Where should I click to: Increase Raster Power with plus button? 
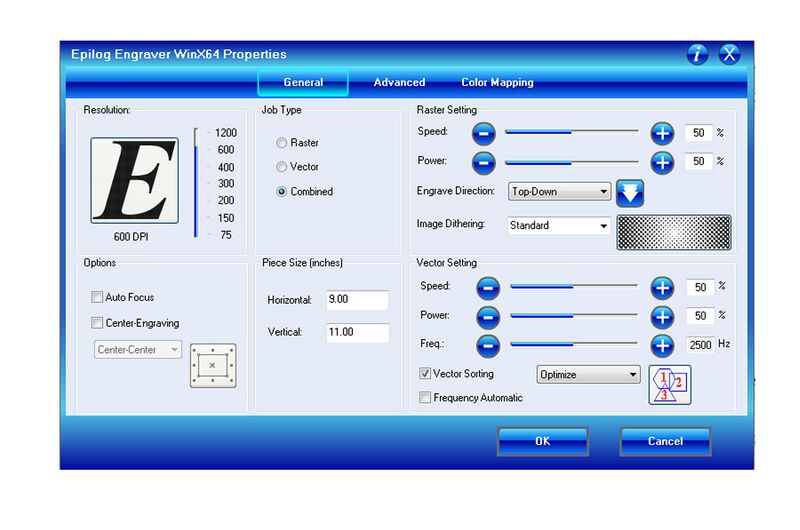tap(662, 163)
